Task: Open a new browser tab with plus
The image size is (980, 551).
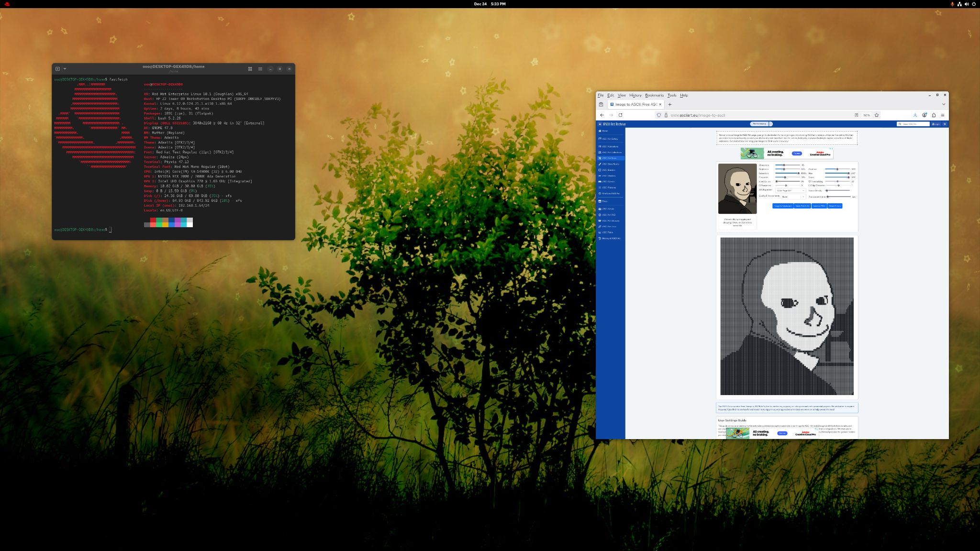Action: tap(669, 104)
